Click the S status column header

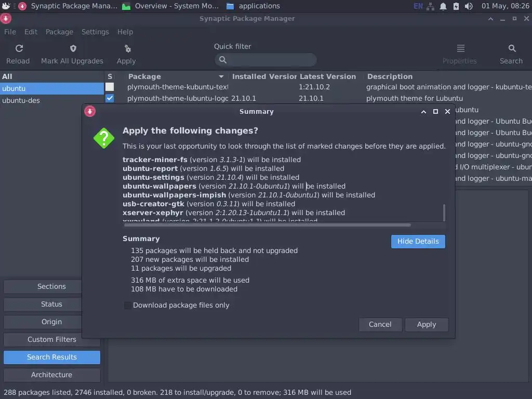[x=110, y=77]
